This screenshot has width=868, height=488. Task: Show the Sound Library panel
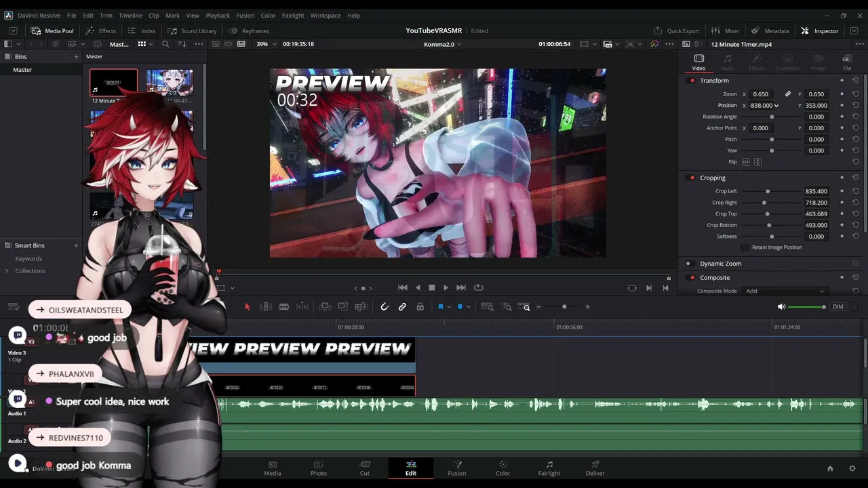click(x=192, y=30)
